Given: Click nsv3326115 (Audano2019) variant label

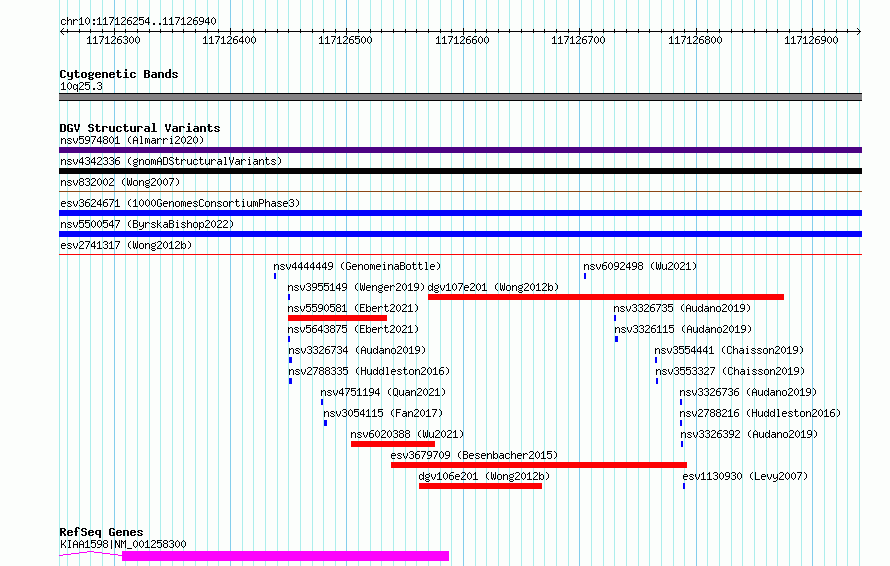Looking at the screenshot, I should tap(683, 329).
